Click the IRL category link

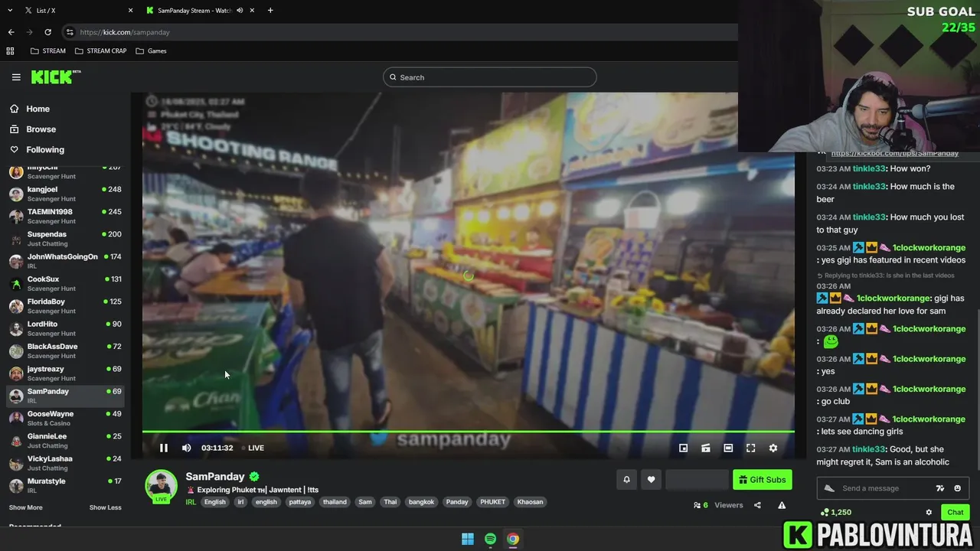191,502
